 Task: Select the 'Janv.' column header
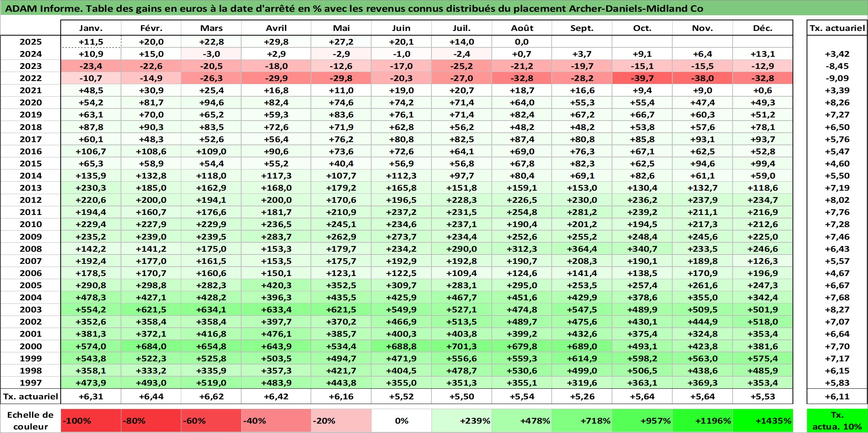pyautogui.click(x=91, y=28)
